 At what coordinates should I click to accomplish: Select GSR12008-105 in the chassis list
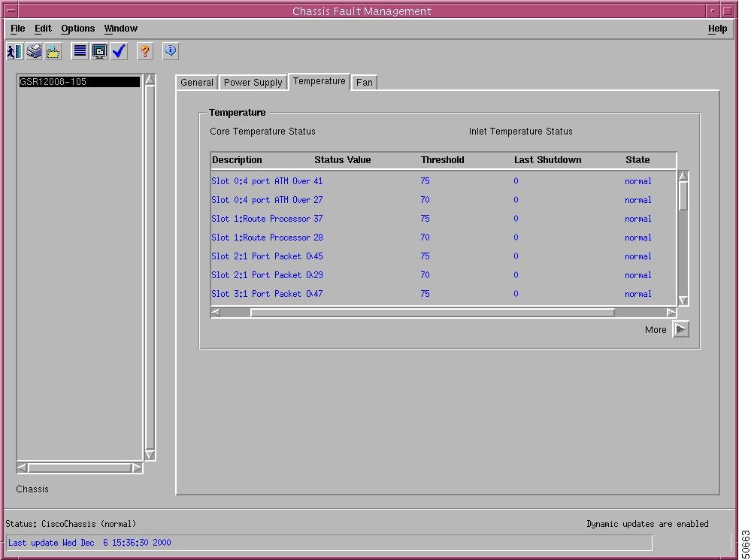80,82
